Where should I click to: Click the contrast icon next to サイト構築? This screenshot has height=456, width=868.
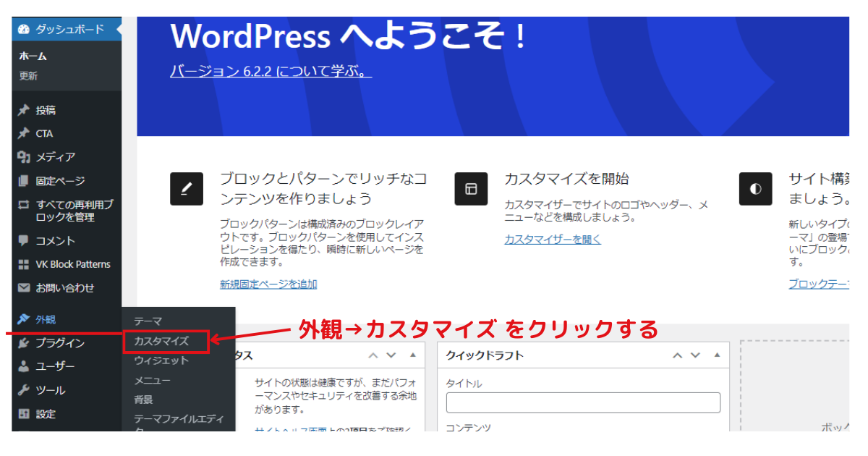pyautogui.click(x=755, y=188)
